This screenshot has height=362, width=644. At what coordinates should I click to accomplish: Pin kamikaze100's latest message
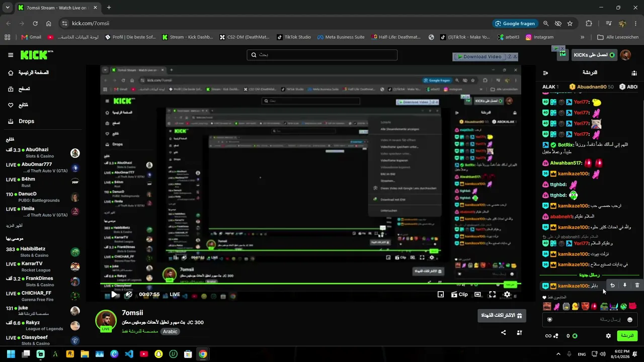625,285
